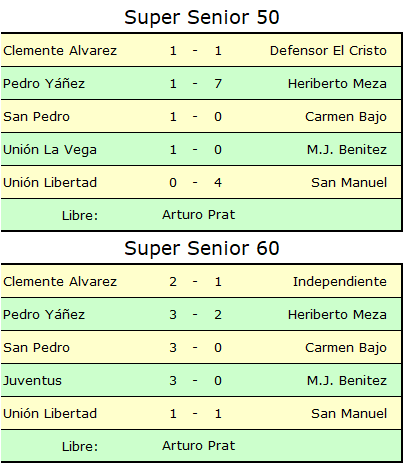The image size is (403, 463).
Task: Click Arturo Prat in Super Senior 50 Libre row
Action: coord(199,215)
